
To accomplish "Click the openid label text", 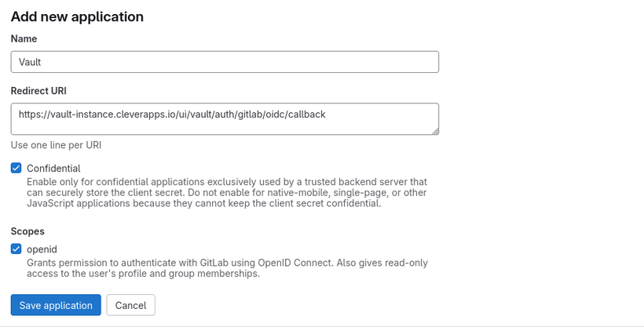I will tap(42, 249).
